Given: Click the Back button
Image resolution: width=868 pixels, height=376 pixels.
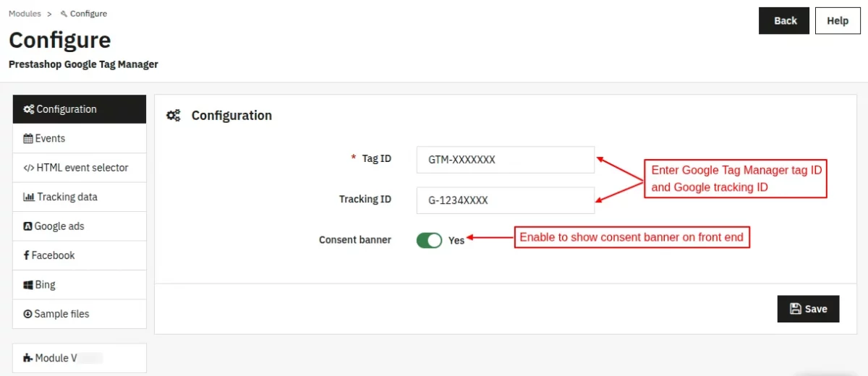Looking at the screenshot, I should click(x=784, y=21).
